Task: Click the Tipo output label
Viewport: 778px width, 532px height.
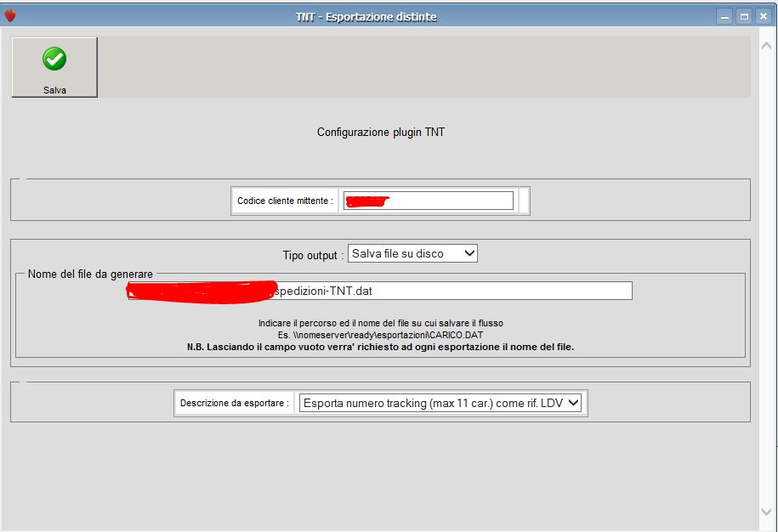Action: [x=313, y=255]
